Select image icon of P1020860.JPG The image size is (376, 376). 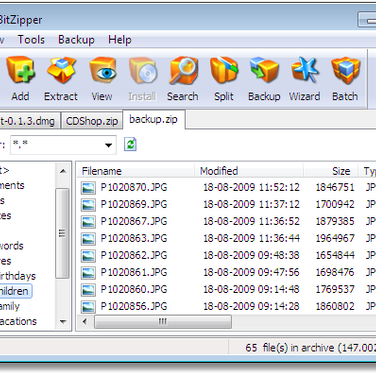pos(88,290)
